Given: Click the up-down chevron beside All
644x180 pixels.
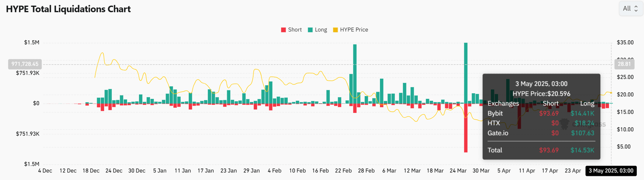Looking at the screenshot, I should [636, 8].
